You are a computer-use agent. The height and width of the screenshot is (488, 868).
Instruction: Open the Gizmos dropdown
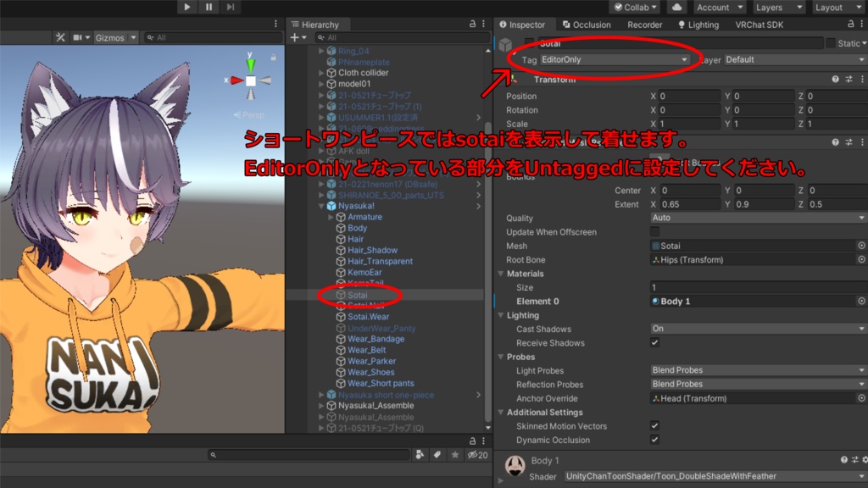115,37
